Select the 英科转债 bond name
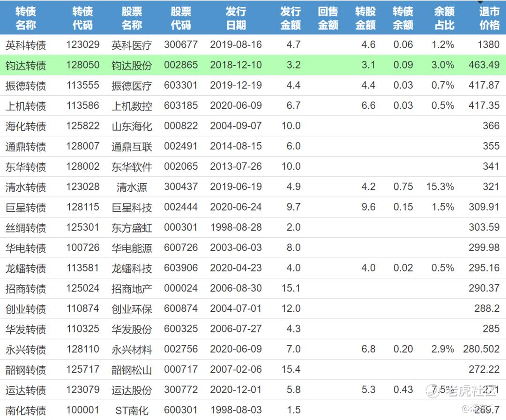This screenshot has width=506, height=420. click(26, 45)
